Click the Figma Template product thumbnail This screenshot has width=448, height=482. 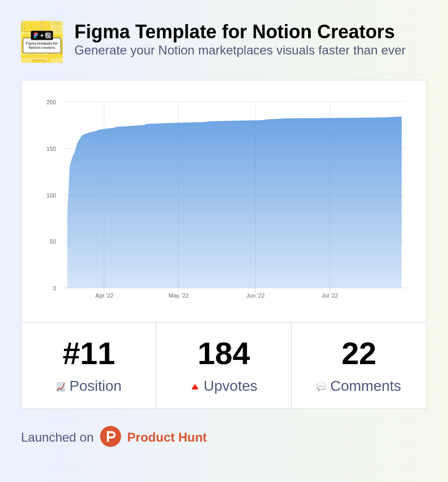click(42, 42)
